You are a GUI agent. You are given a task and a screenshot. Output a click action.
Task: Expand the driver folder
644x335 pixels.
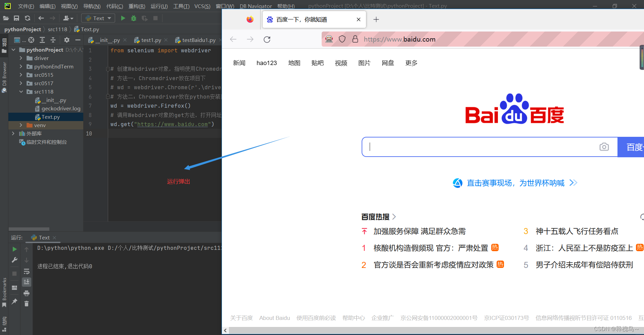coord(21,58)
